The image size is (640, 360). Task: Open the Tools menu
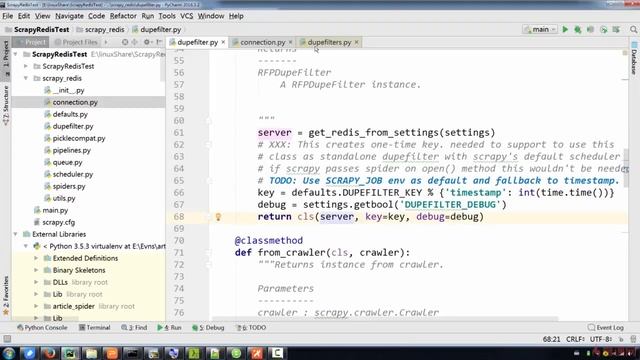pyautogui.click(x=167, y=16)
